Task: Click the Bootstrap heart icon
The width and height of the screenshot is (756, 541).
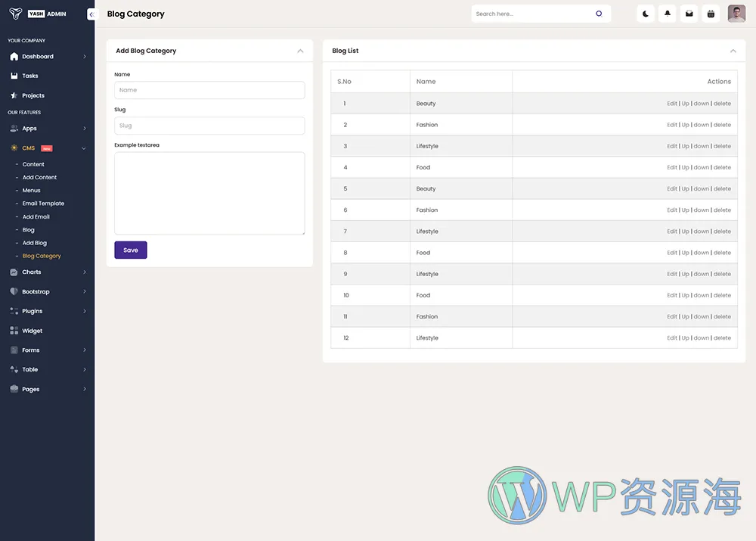Action: click(x=14, y=291)
